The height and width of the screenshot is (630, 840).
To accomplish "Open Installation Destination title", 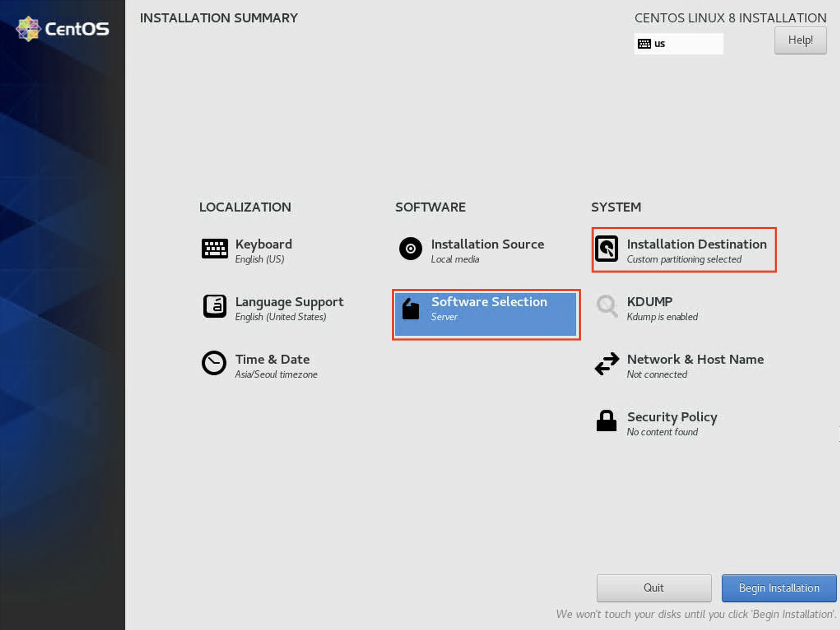I will pos(696,244).
